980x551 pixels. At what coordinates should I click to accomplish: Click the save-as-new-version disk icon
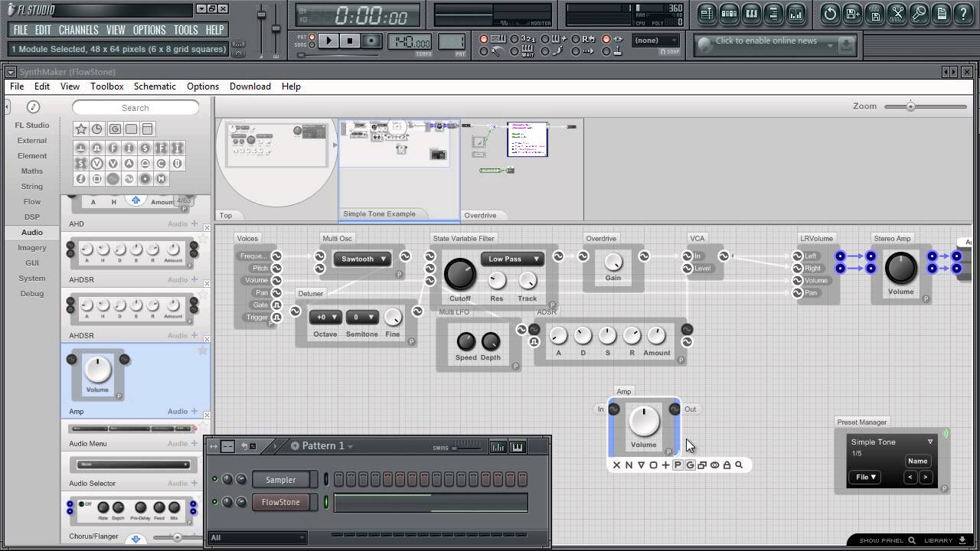point(852,13)
